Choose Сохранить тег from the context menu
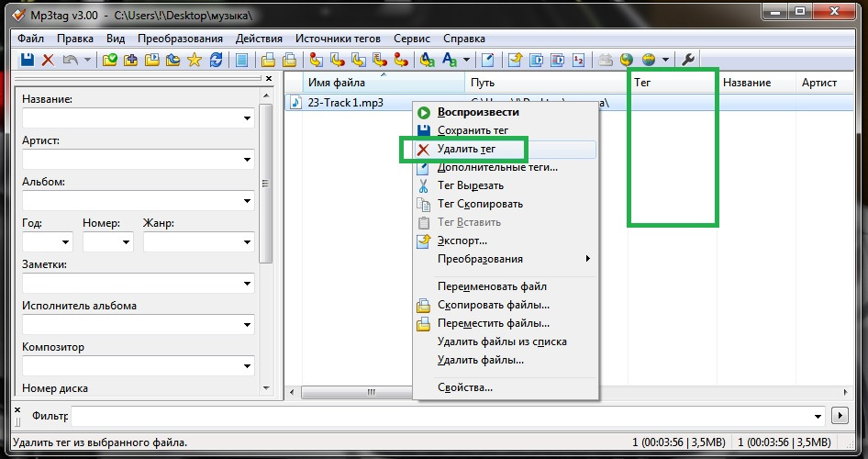 click(x=506, y=130)
